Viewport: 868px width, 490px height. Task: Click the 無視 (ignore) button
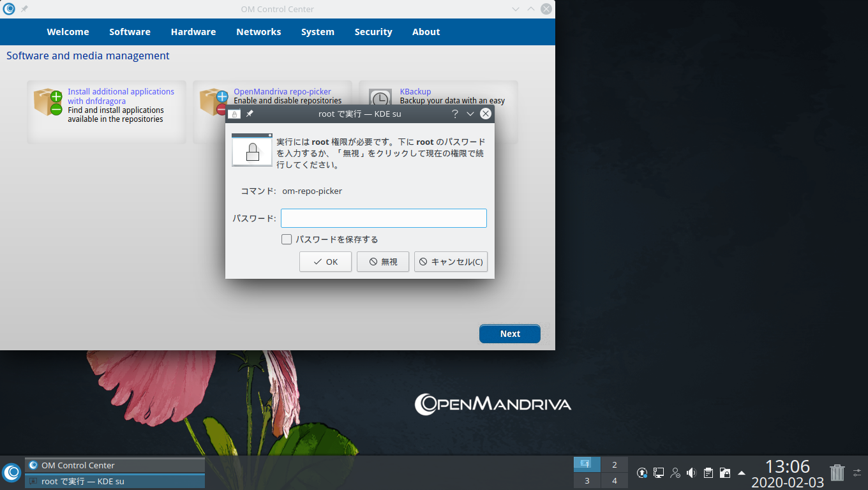383,262
